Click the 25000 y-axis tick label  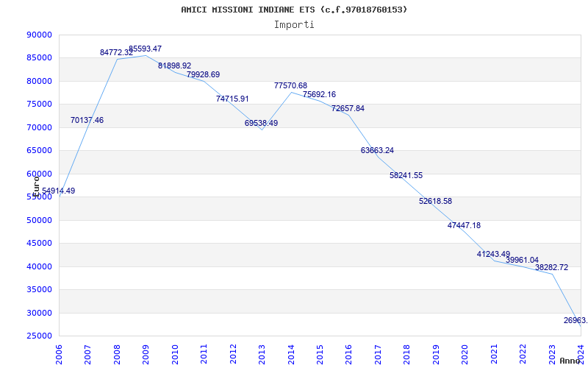coord(39,336)
